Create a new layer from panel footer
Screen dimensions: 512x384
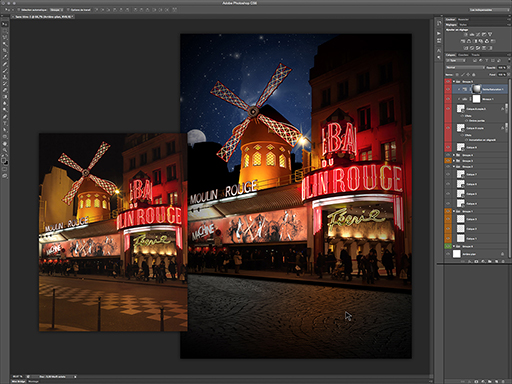click(497, 261)
